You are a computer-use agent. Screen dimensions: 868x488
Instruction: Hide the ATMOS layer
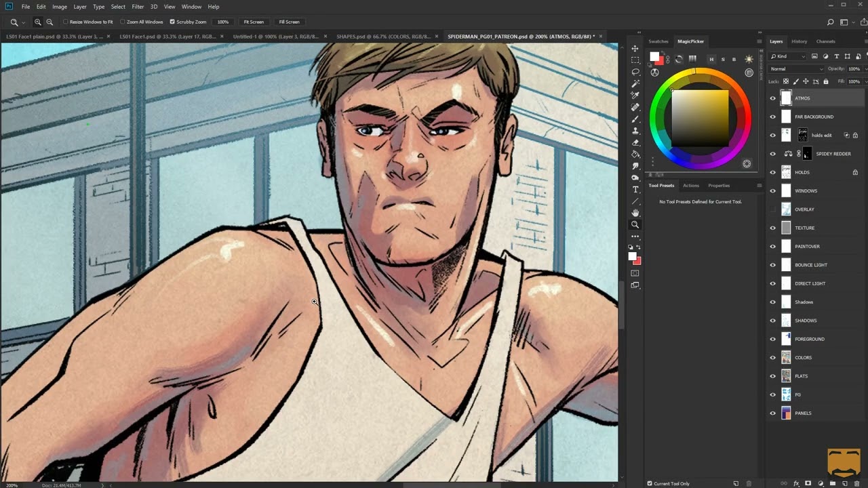[772, 98]
